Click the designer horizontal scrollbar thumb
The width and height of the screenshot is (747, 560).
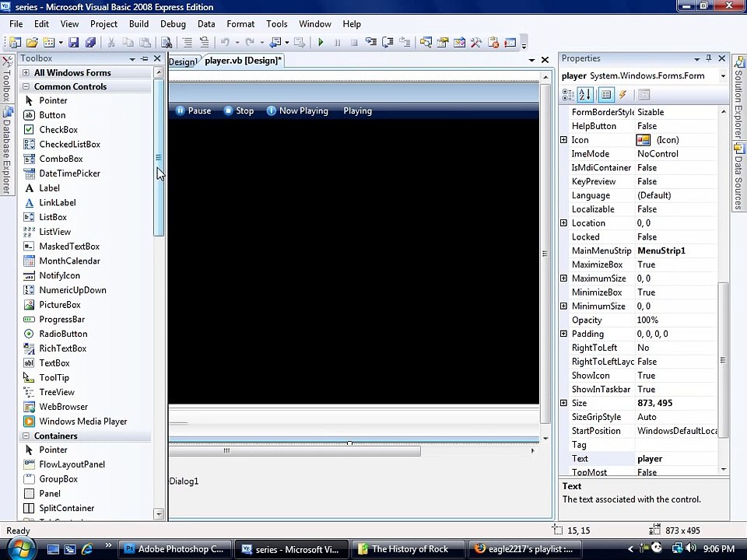click(x=294, y=450)
